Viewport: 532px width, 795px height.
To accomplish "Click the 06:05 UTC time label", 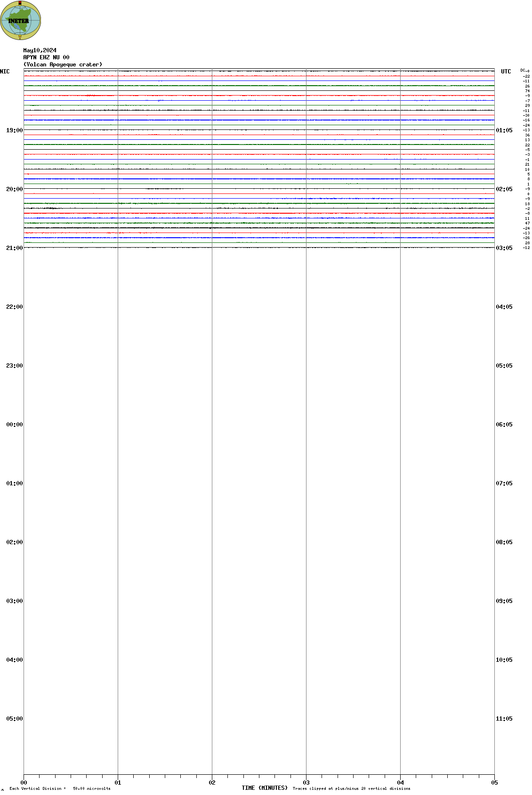I will 504,425.
